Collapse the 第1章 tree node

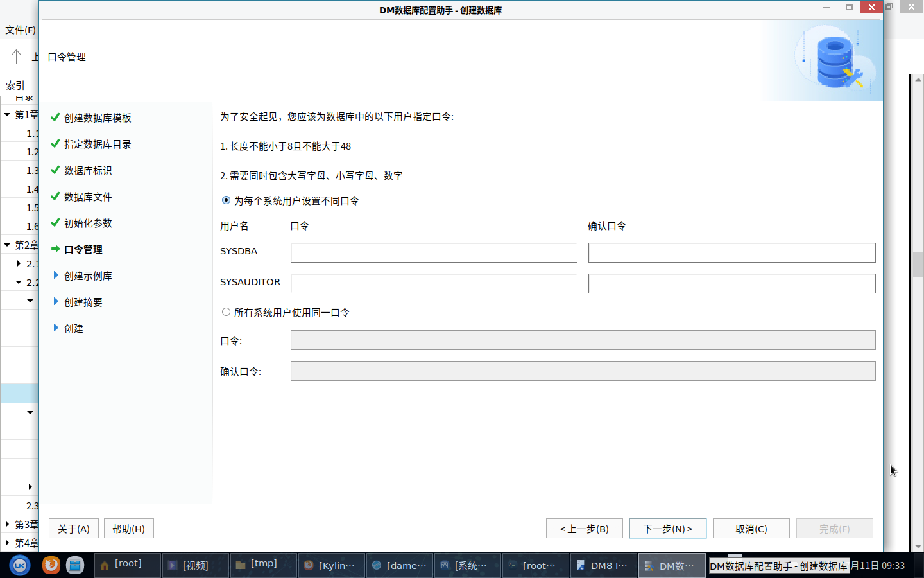[7, 115]
